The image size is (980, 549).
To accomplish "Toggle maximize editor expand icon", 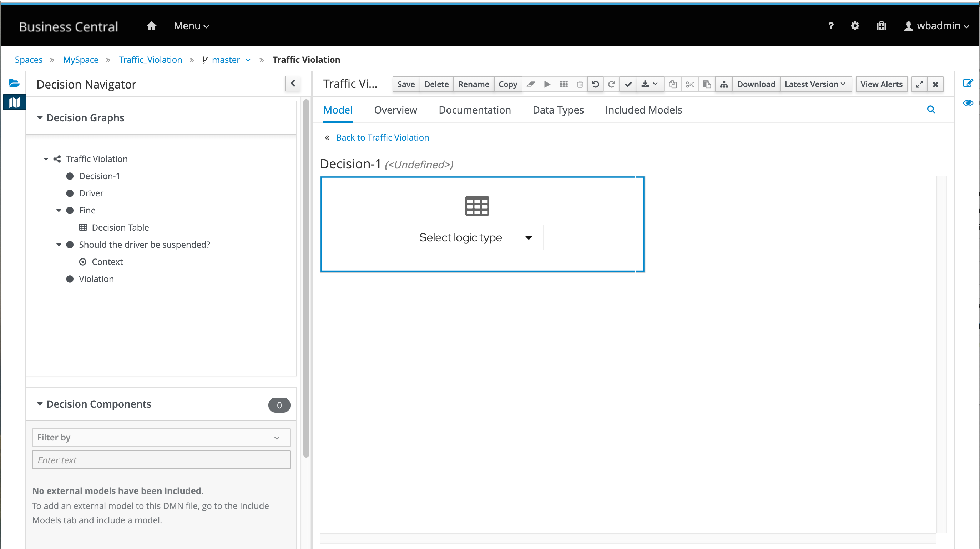I will (919, 84).
